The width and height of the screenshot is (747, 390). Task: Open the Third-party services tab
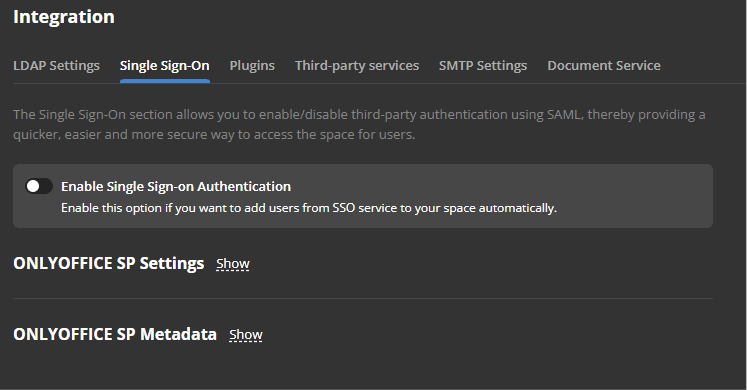click(x=357, y=65)
